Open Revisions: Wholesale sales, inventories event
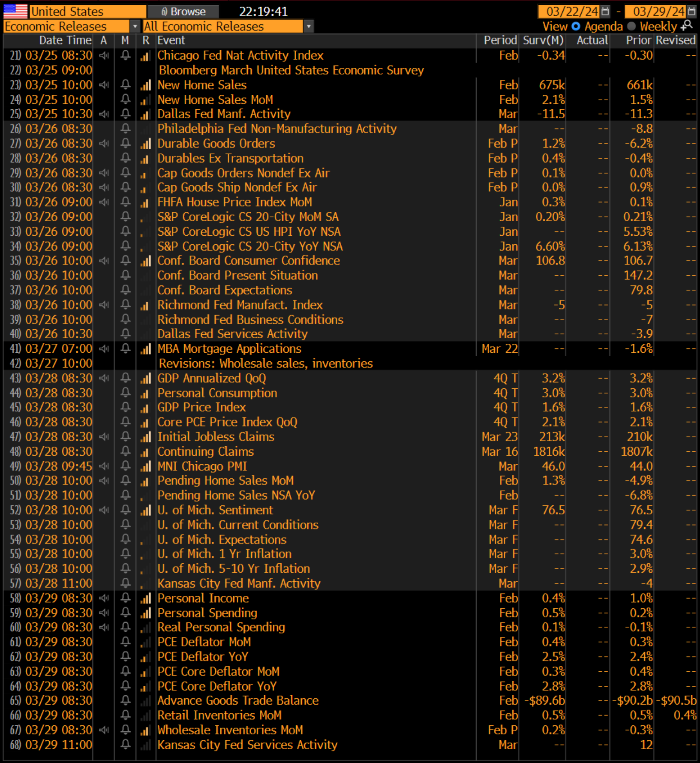This screenshot has height=763, width=700. [266, 363]
